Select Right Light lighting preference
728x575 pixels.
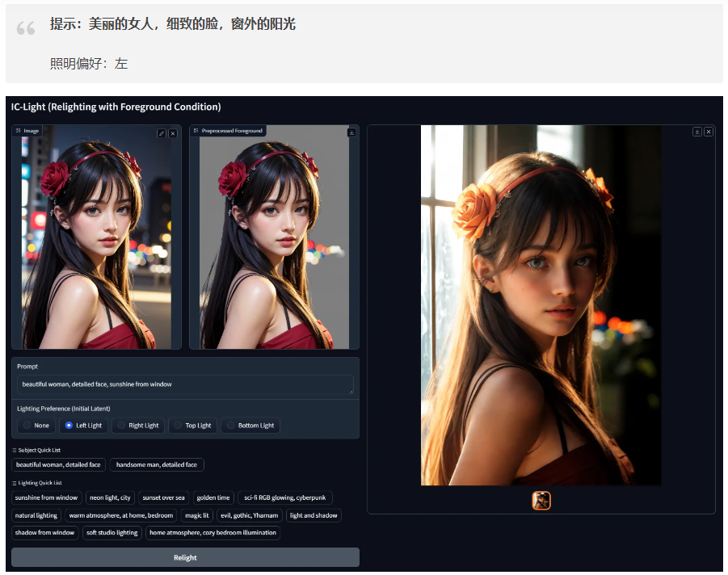point(137,426)
